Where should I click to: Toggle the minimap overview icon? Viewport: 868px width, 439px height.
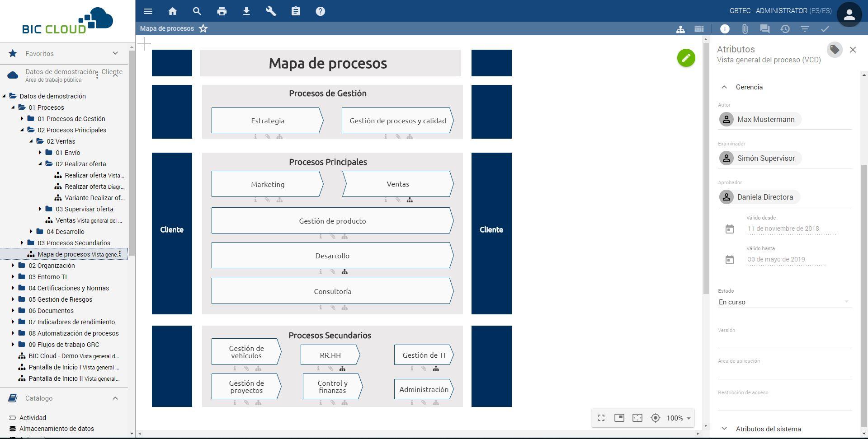click(619, 418)
